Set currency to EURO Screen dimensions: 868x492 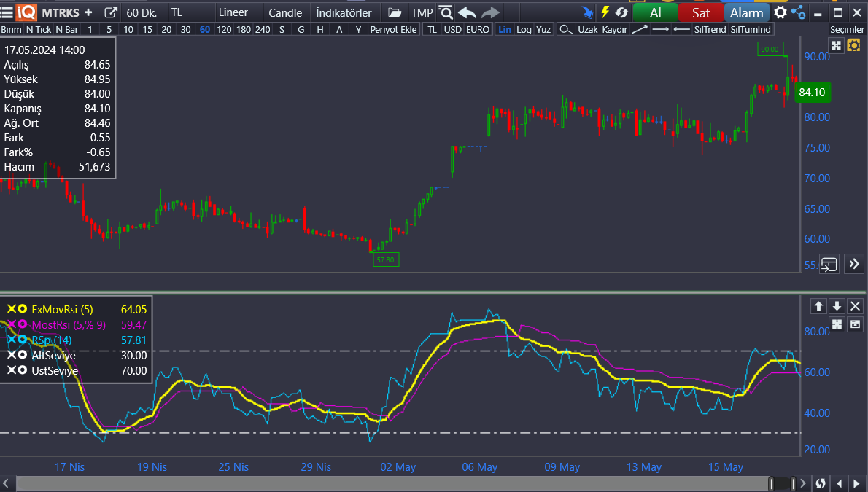(x=478, y=29)
